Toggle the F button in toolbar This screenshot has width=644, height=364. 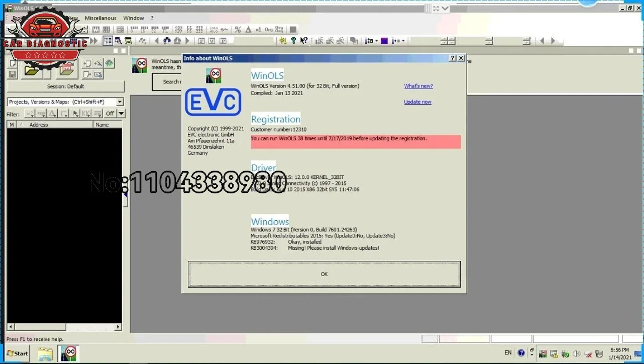pos(201,41)
